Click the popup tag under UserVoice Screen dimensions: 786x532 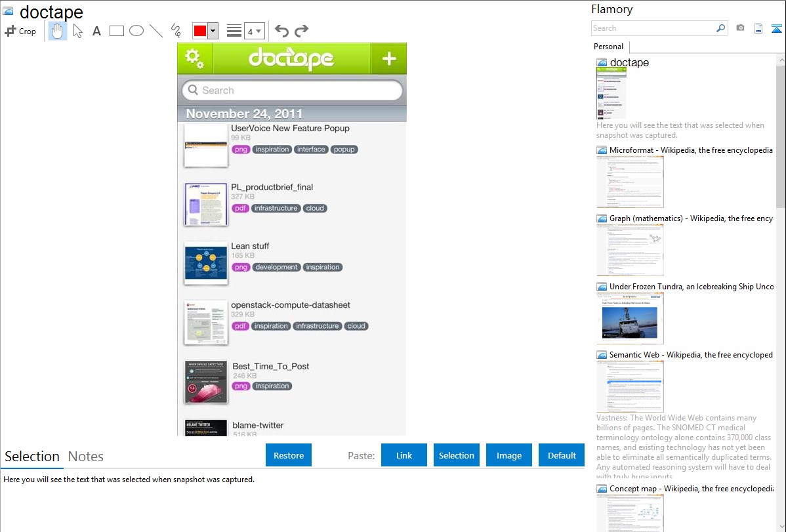[344, 150]
